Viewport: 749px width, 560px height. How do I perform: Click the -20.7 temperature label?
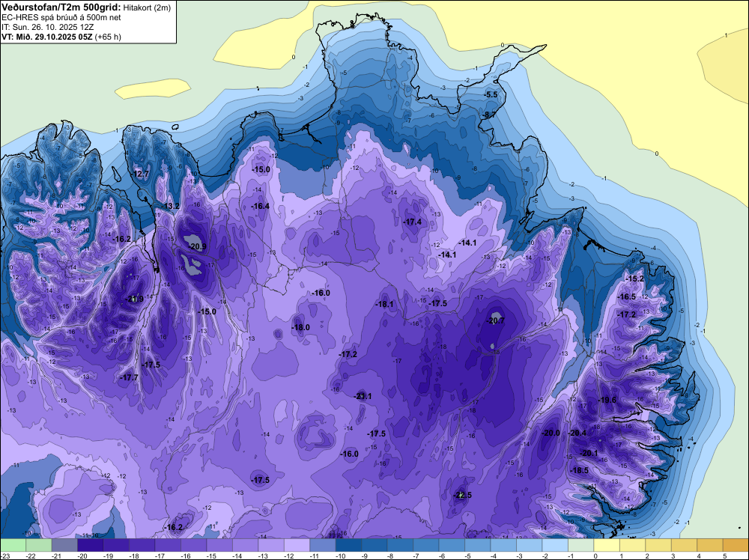(495, 320)
